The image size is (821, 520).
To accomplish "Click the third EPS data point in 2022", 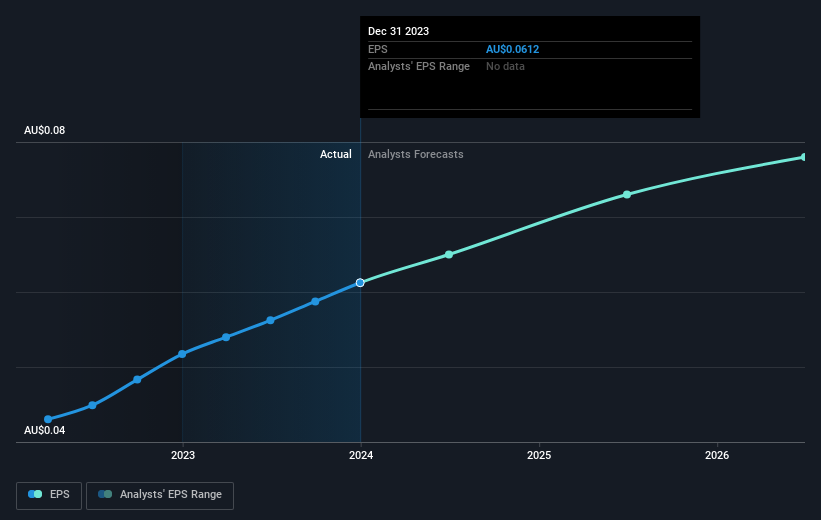I will pos(137,380).
